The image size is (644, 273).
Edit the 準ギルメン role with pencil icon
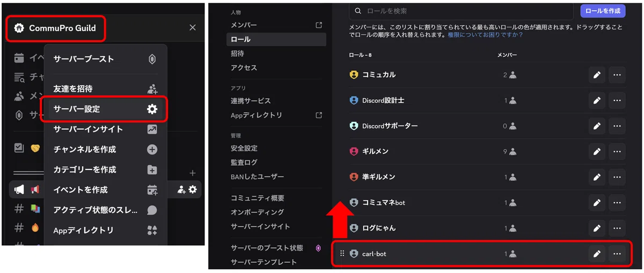[596, 177]
